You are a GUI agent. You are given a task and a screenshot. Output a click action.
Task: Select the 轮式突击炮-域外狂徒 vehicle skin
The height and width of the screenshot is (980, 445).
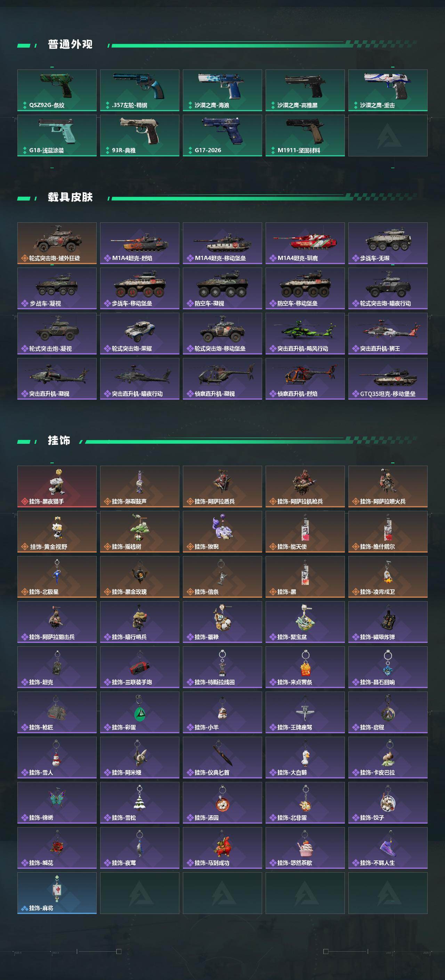point(57,243)
